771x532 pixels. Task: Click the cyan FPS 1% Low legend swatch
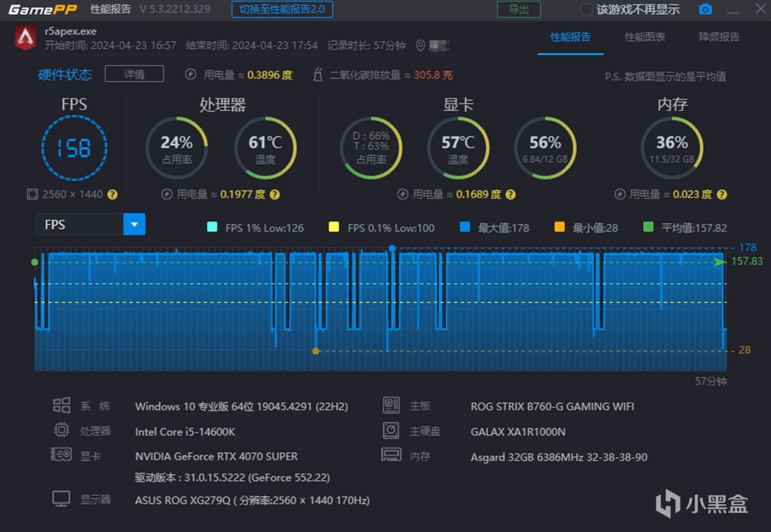[x=212, y=227]
